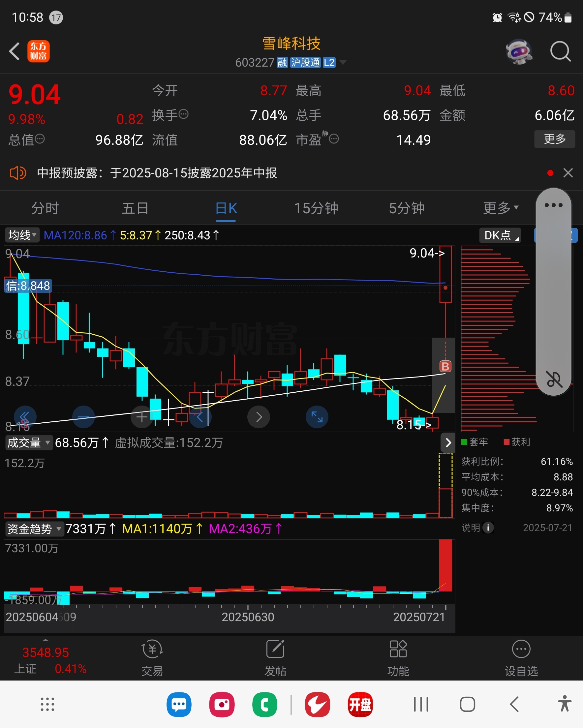Tap the speaker announcement icon
The height and width of the screenshot is (728, 583).
[x=18, y=173]
